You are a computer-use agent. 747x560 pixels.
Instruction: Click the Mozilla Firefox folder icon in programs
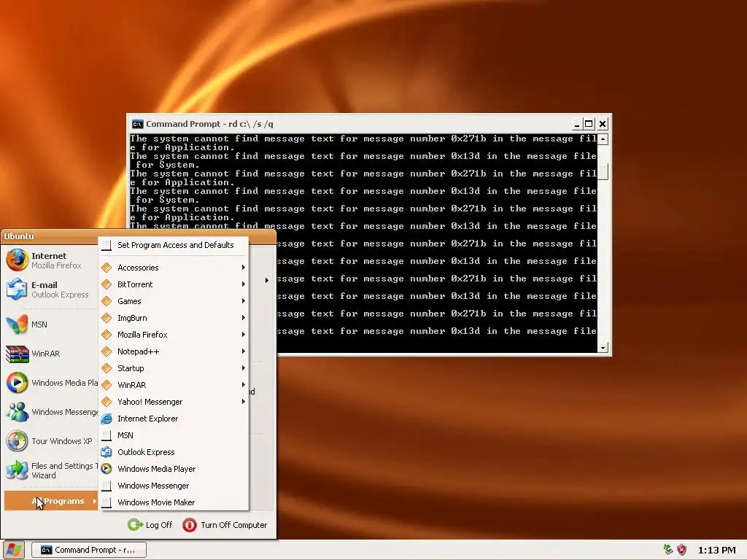(107, 335)
